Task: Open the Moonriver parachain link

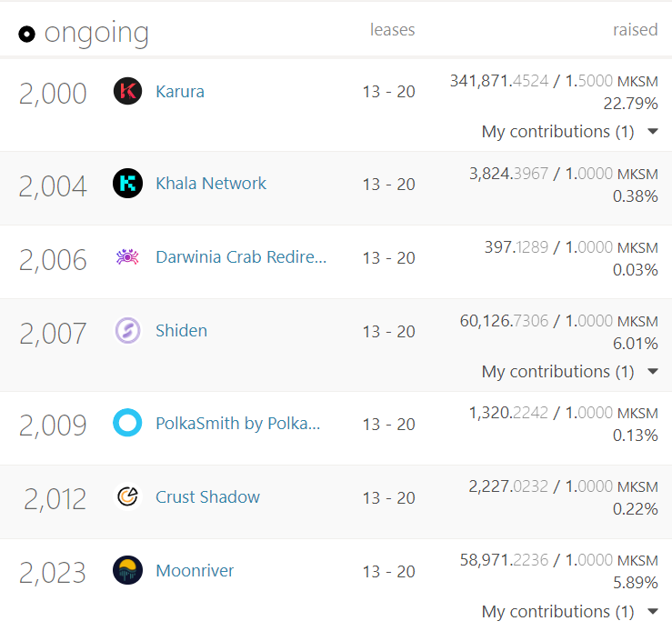Action: tap(195, 571)
